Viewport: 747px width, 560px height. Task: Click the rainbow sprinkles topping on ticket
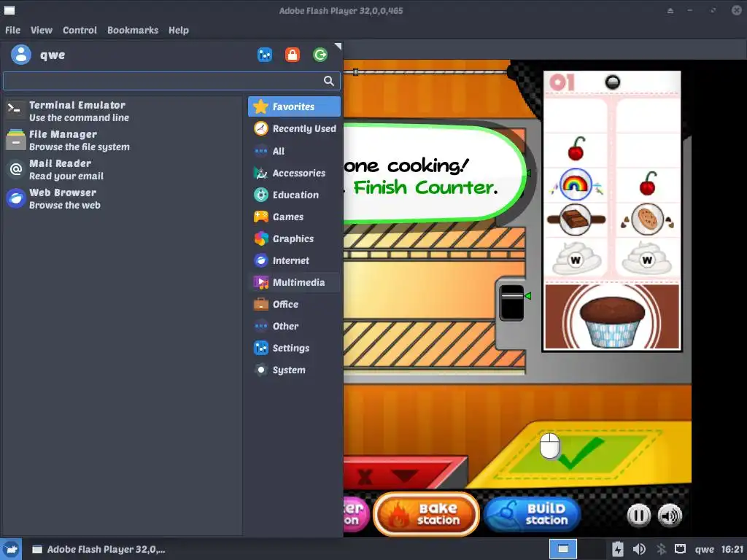(576, 184)
